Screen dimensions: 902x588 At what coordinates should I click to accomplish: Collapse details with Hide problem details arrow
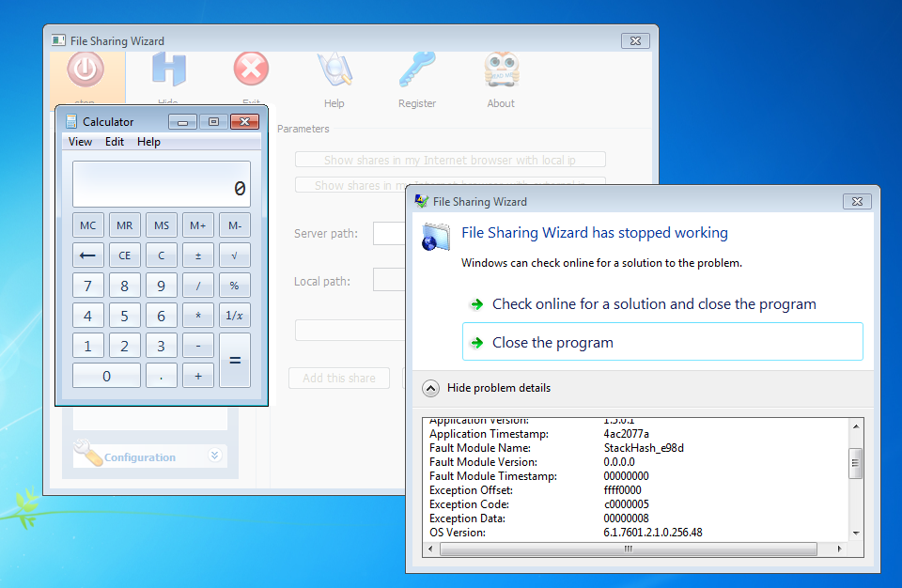coord(430,388)
